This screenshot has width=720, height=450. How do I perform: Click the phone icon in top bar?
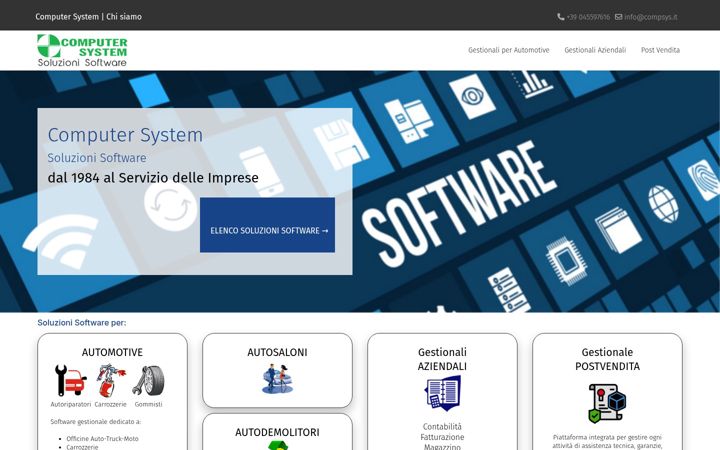point(561,17)
